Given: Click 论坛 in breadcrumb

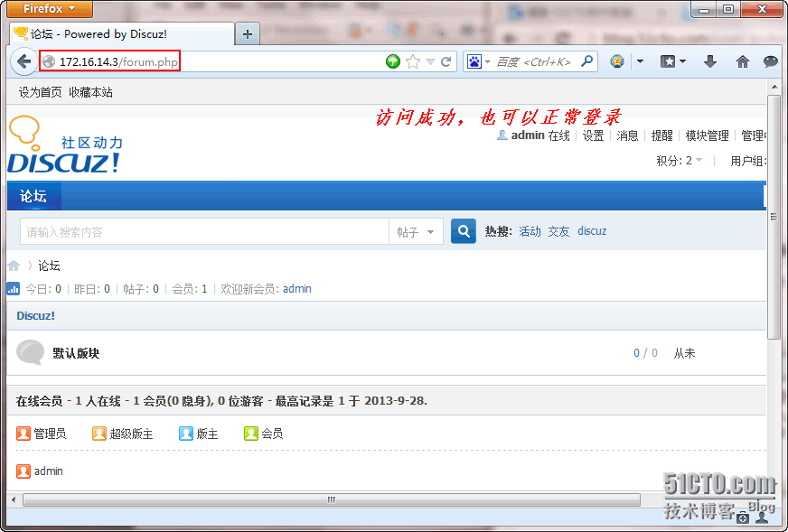Looking at the screenshot, I should click(x=49, y=266).
